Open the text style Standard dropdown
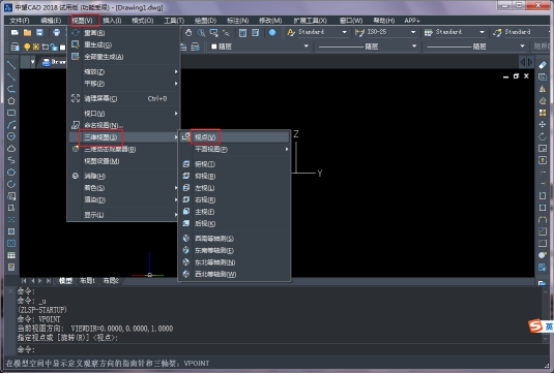 [x=344, y=32]
